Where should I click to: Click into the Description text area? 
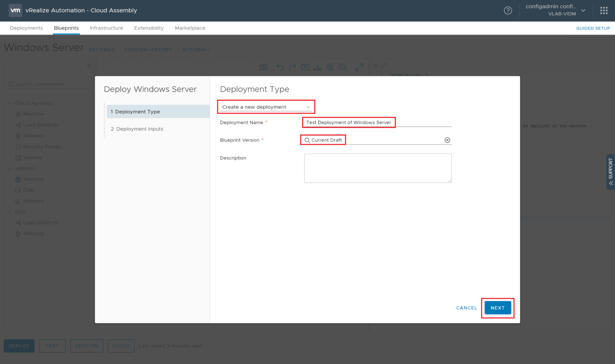tap(377, 168)
